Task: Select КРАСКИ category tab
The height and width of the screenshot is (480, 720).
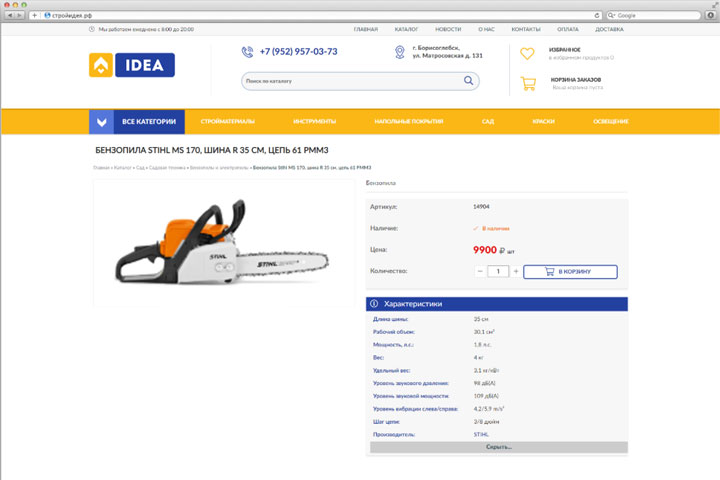Action: click(x=544, y=122)
